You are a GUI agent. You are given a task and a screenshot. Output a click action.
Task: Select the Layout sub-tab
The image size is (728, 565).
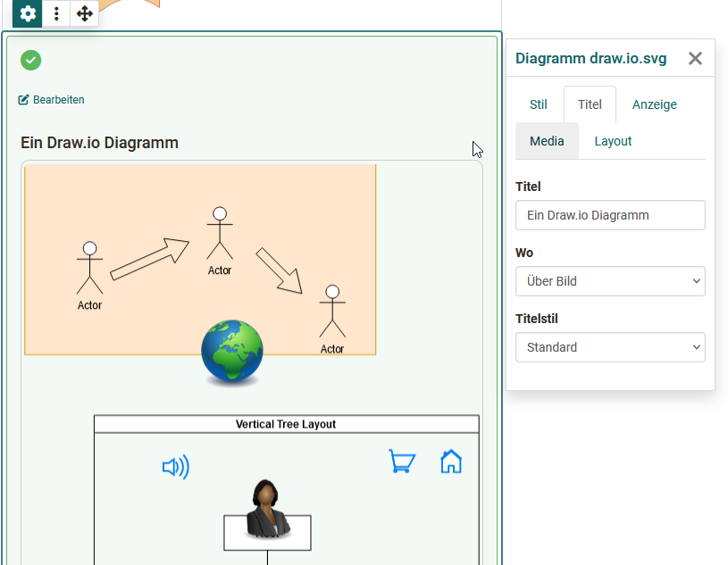pyautogui.click(x=613, y=140)
